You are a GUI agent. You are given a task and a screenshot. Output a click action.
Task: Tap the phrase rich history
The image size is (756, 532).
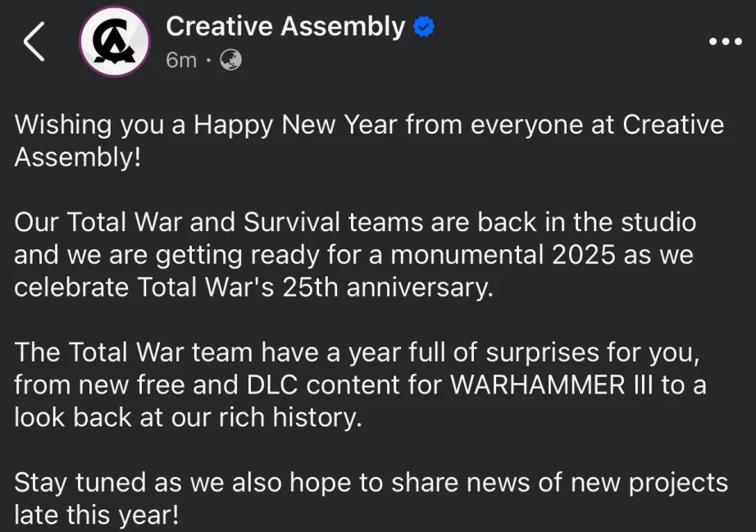tap(290, 417)
